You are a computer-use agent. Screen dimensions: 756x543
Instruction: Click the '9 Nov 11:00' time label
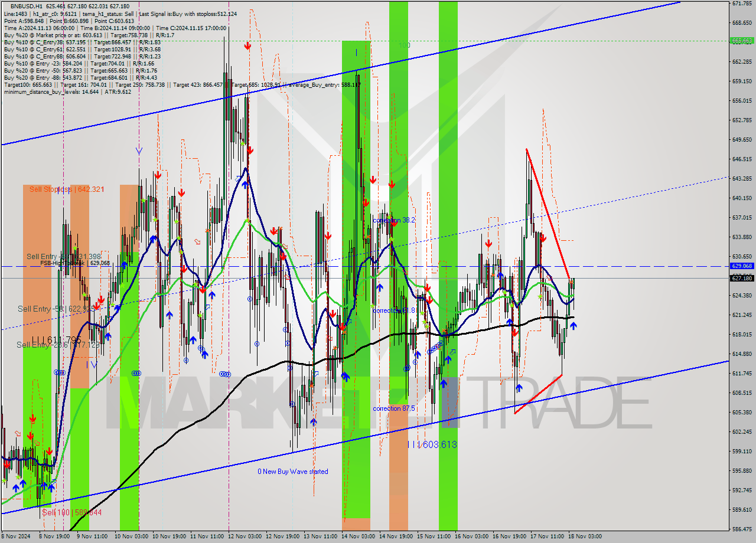[x=93, y=537]
